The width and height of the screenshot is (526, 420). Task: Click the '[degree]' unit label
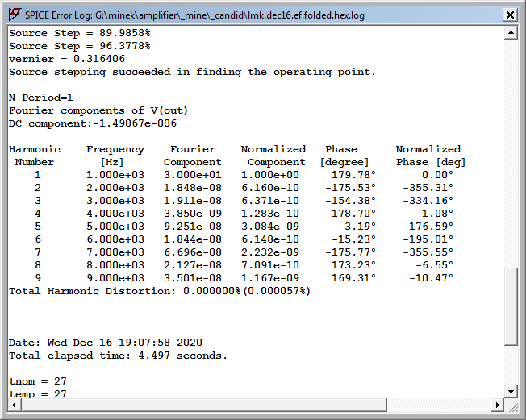(x=344, y=162)
